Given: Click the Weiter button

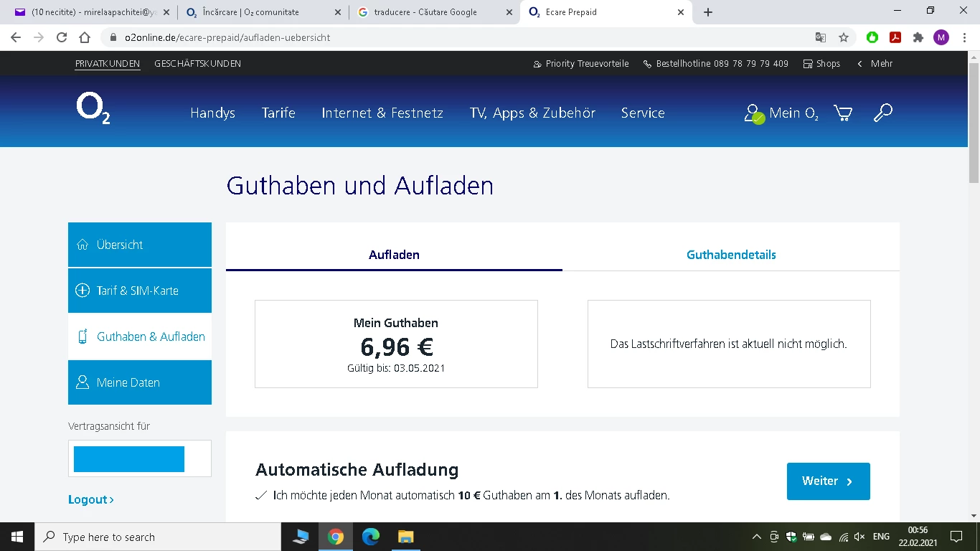Looking at the screenshot, I should (829, 481).
